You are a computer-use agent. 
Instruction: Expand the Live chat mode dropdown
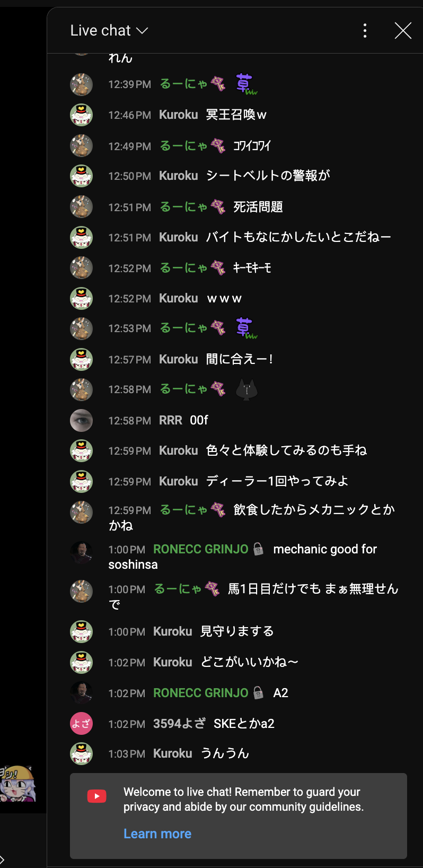pos(109,31)
